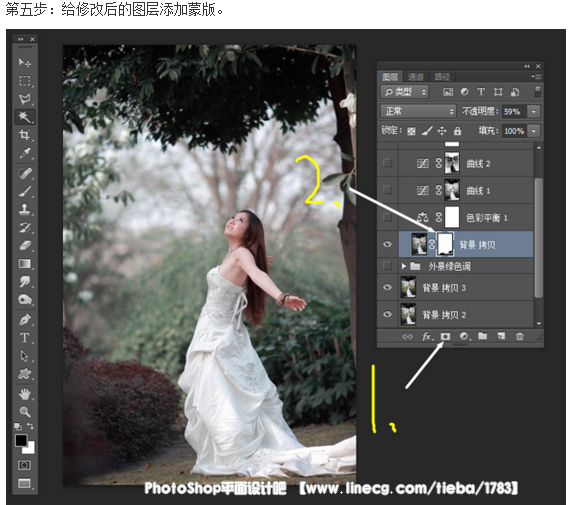Filter layers by smart objects
The height and width of the screenshot is (505, 568).
pos(515,92)
